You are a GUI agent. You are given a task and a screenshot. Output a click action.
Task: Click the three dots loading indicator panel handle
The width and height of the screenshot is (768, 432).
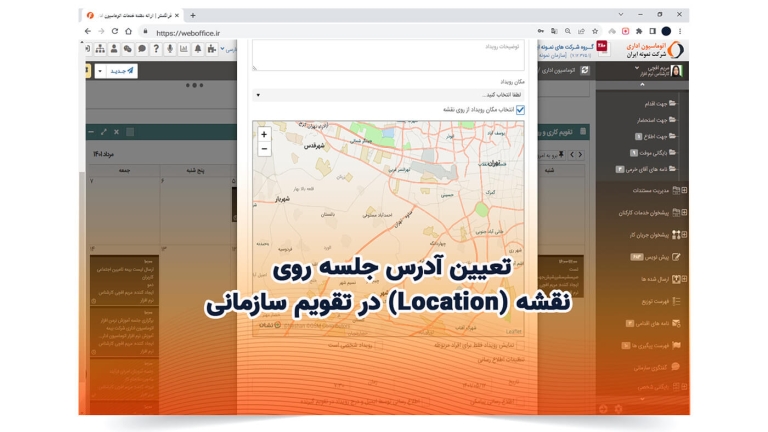194,85
